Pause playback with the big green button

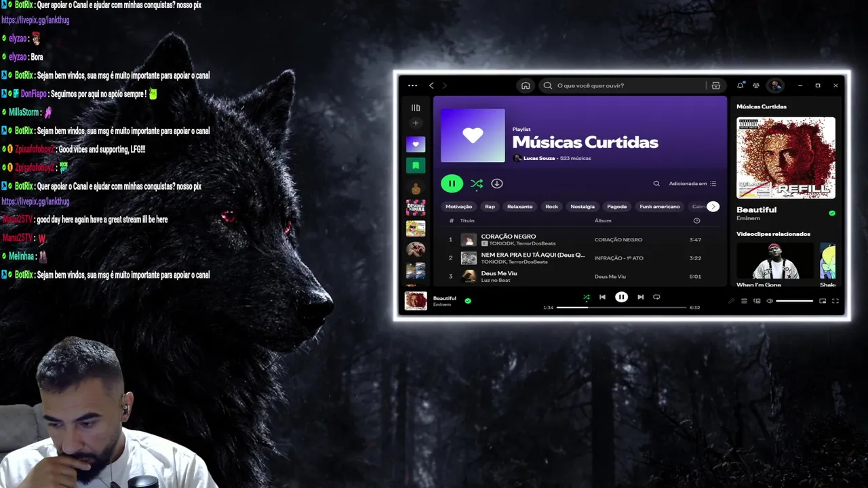452,183
